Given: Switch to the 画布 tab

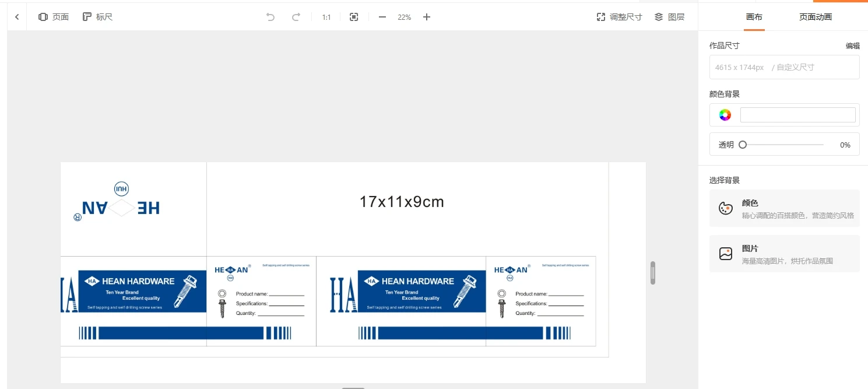Looking at the screenshot, I should pyautogui.click(x=754, y=17).
